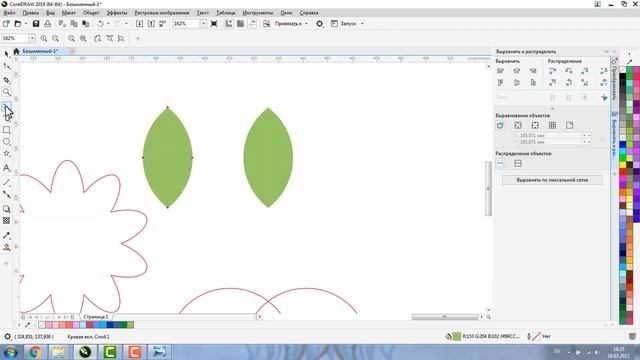The image size is (640, 360).
Task: Select the Color eyedropper tool in toolbox
Action: [7, 236]
